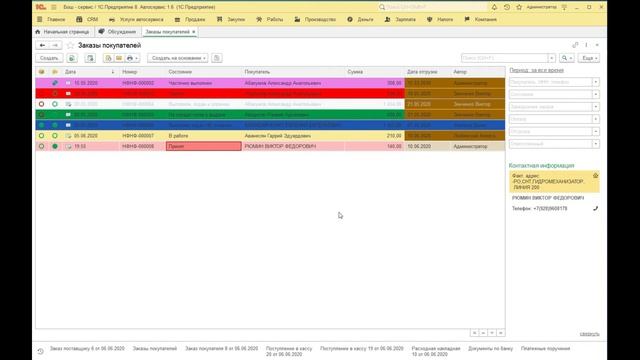Add Заказы покупателей to favorites via star

coord(70,45)
